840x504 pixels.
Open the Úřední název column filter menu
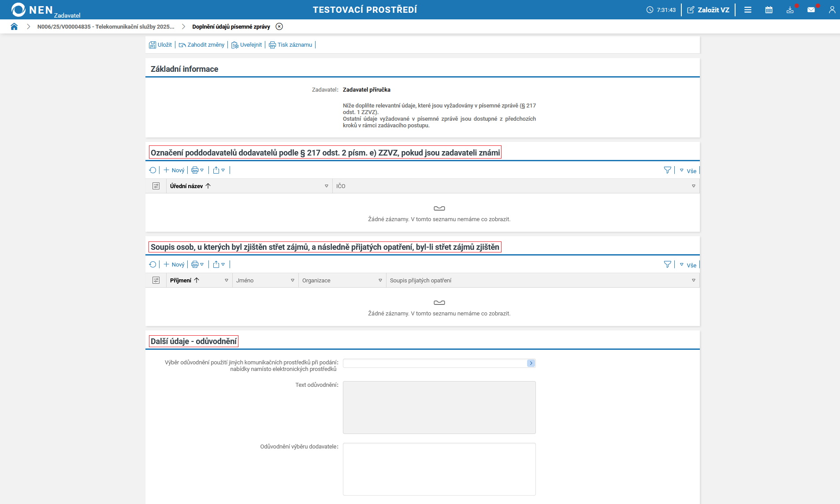327,186
